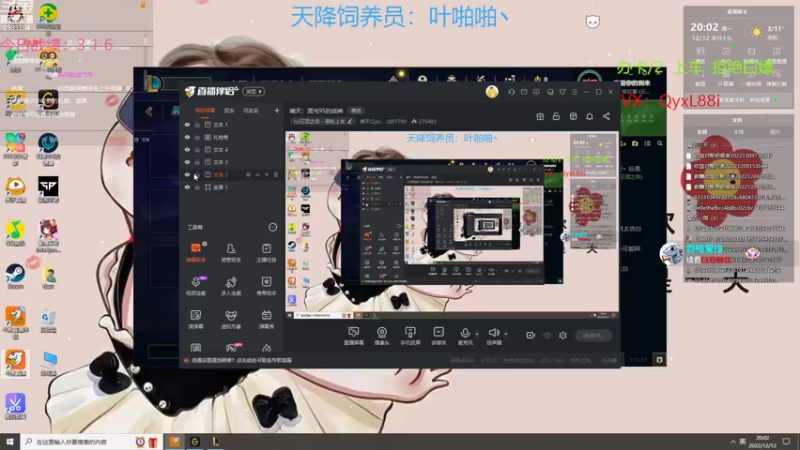The image size is (800, 450).
Task: Move 文本 2 layer down
Action: point(267,174)
